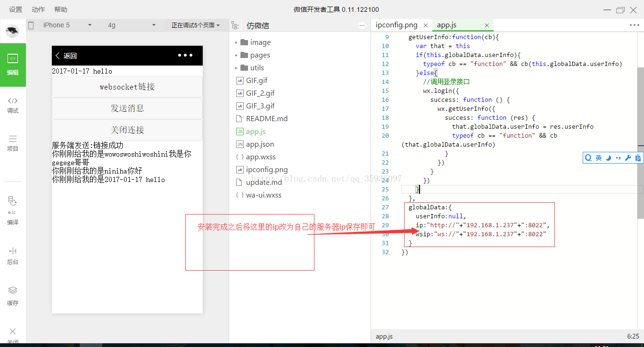Screen dimensions: 644x347
Task: Tap the simulator's three-dot menu
Action: 185,55
